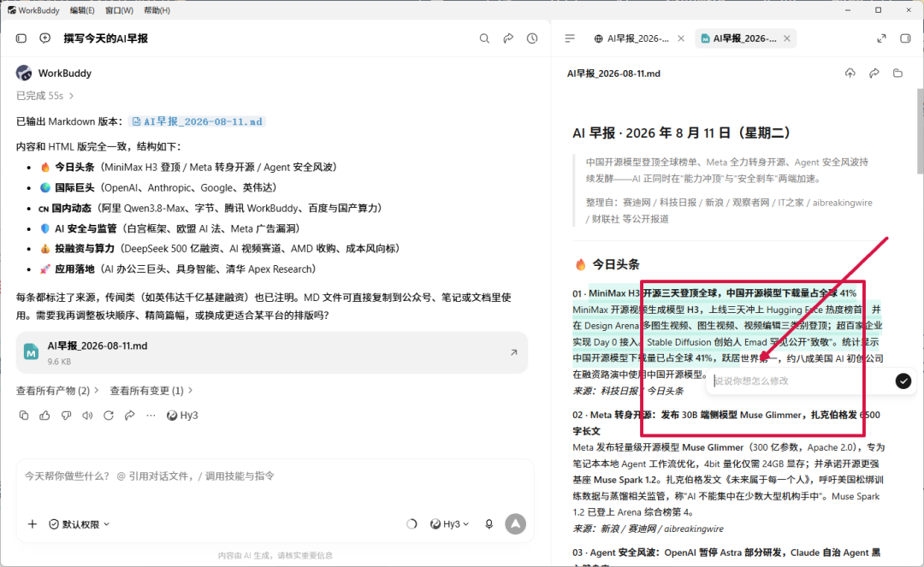Focus the 说说你想怎么修改 edit field
Viewport: 924px width, 567px height.
(x=802, y=381)
